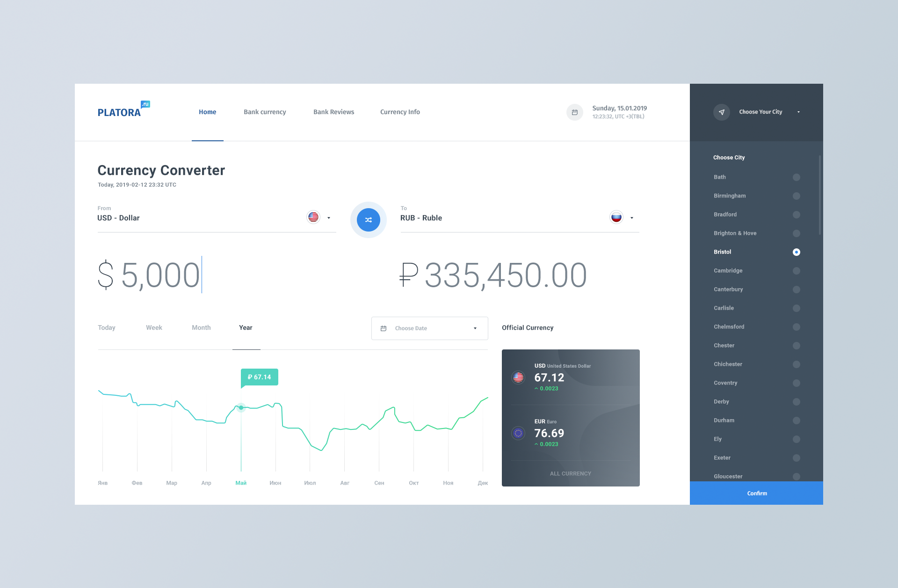
Task: Click ALL CURRENCY link to expand list
Action: (x=571, y=474)
